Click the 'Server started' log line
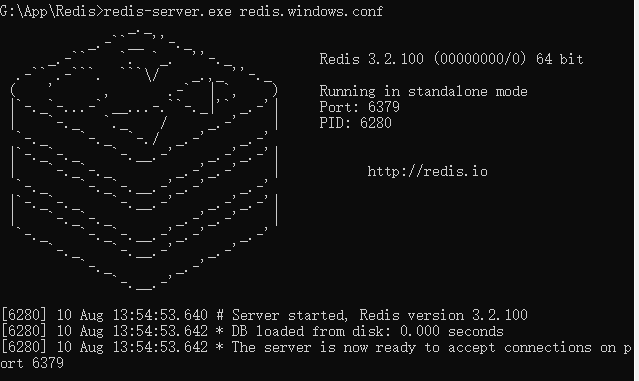Viewport: 639px width, 381px height. click(x=264, y=315)
